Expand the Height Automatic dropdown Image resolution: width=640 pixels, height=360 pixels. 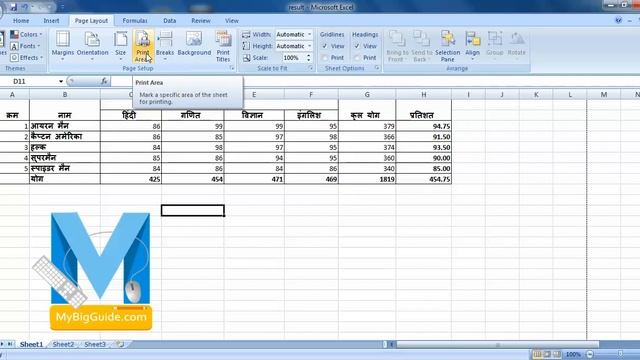pos(309,46)
